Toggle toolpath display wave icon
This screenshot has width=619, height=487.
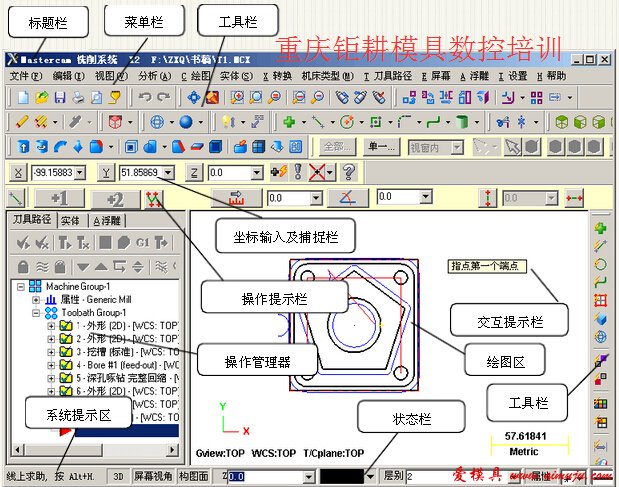pos(42,267)
